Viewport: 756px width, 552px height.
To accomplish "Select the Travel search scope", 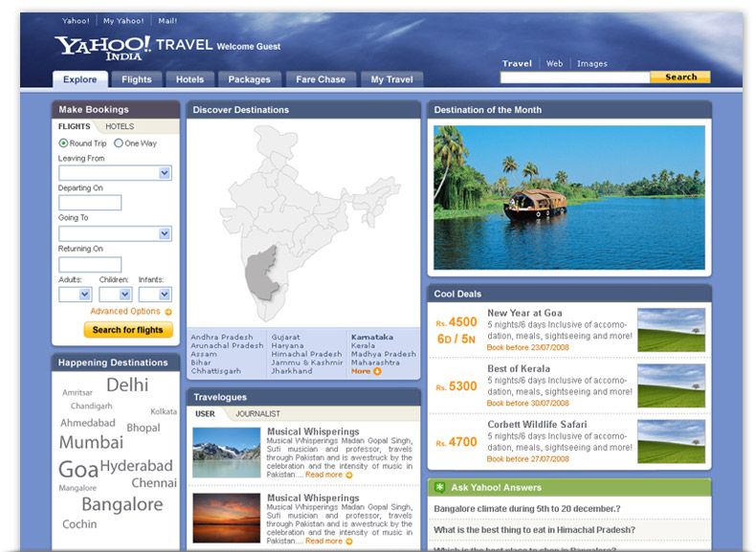I will [517, 63].
